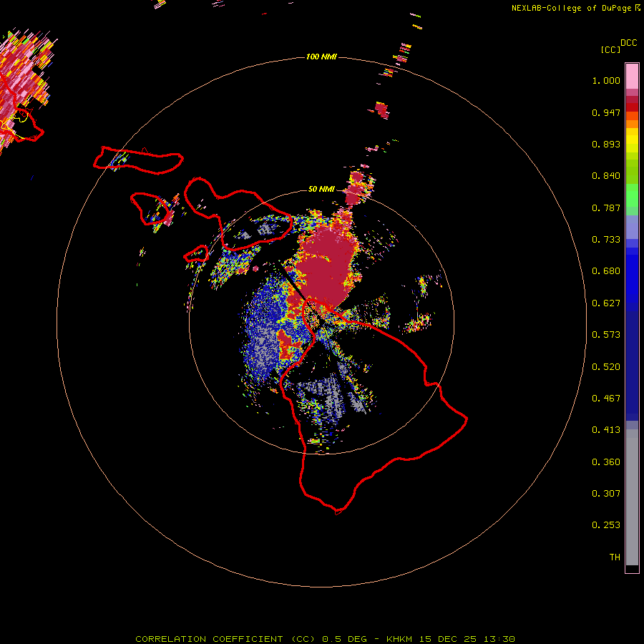
Task: Click the 0.360 color scale value
Action: pos(606,462)
